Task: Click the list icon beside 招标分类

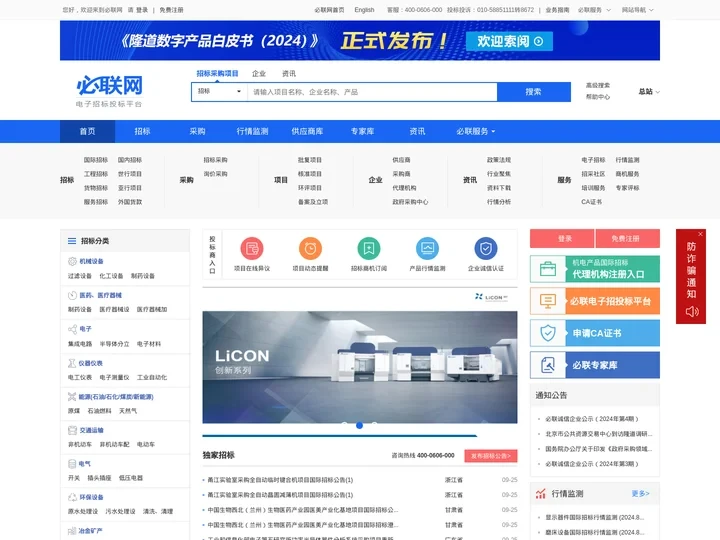Action: click(72, 241)
